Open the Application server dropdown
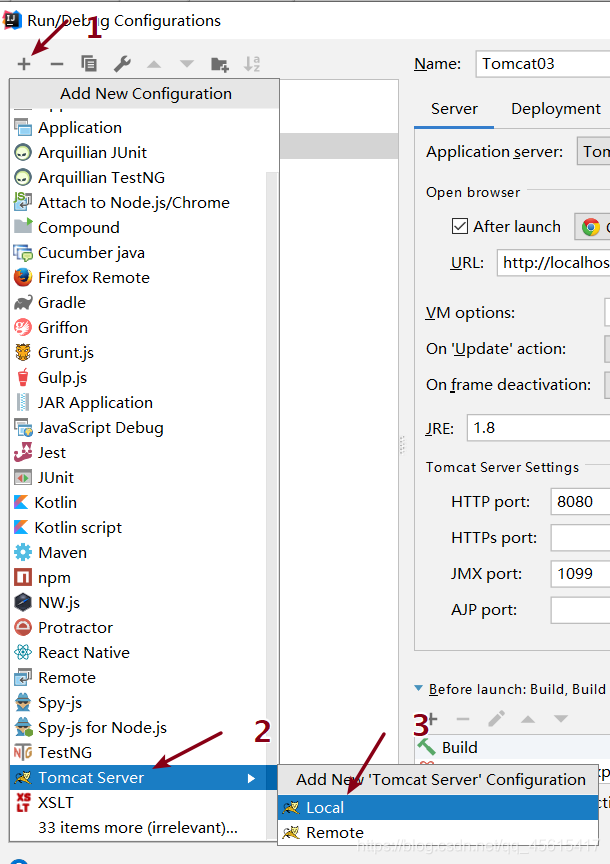610x864 pixels. tap(593, 152)
